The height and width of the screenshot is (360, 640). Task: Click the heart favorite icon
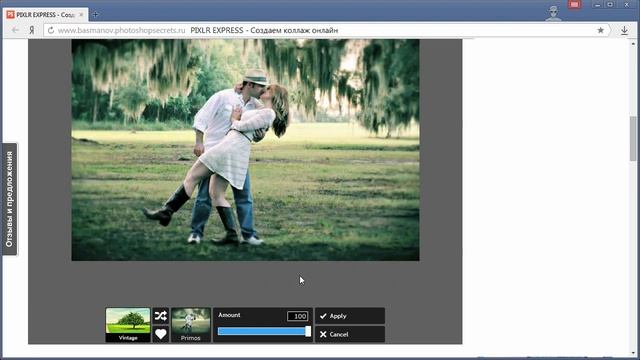coord(160,334)
